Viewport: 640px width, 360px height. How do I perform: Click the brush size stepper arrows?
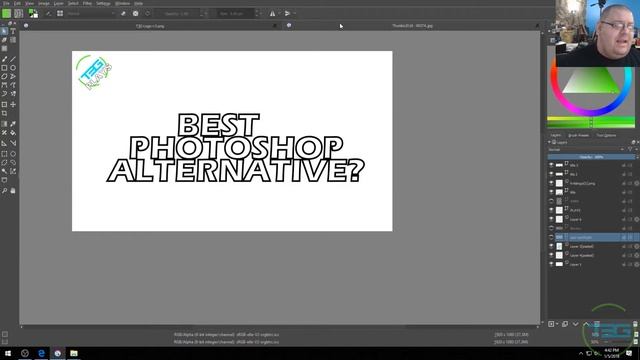click(257, 13)
